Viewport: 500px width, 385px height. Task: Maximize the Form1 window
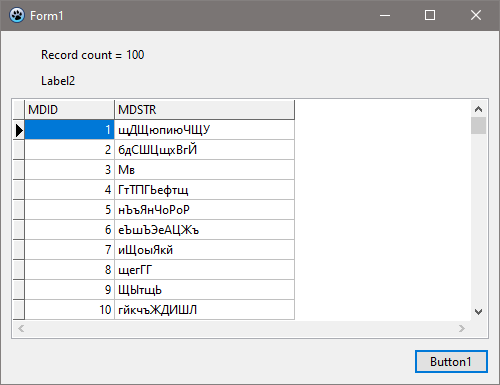point(430,15)
